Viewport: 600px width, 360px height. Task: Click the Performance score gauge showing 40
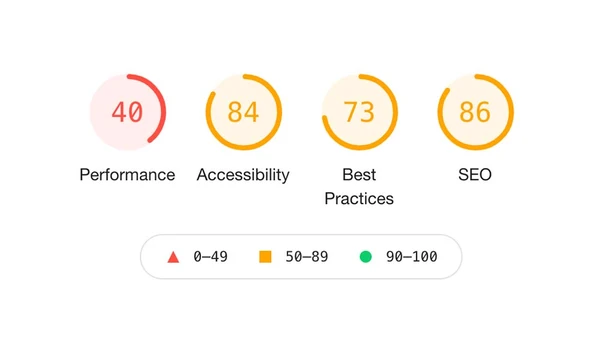click(127, 112)
